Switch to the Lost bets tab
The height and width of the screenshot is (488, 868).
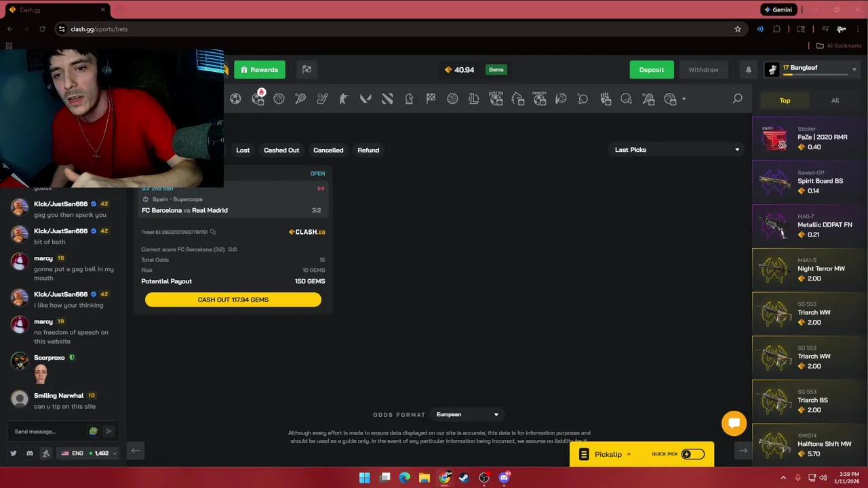click(x=243, y=150)
